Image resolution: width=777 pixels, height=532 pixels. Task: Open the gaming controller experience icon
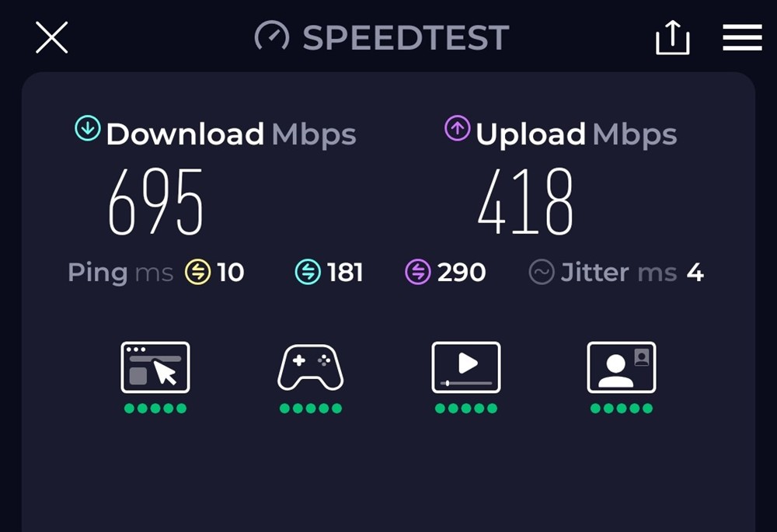click(x=311, y=367)
